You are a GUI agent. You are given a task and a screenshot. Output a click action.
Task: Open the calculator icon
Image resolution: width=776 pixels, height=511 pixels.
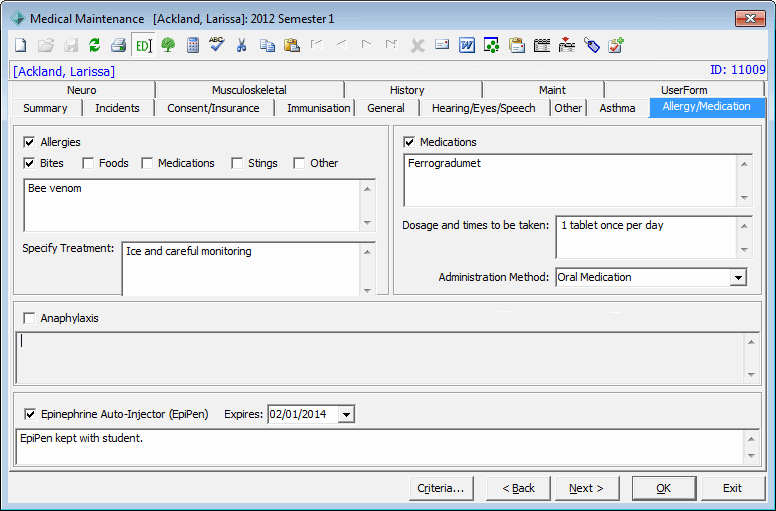click(193, 46)
